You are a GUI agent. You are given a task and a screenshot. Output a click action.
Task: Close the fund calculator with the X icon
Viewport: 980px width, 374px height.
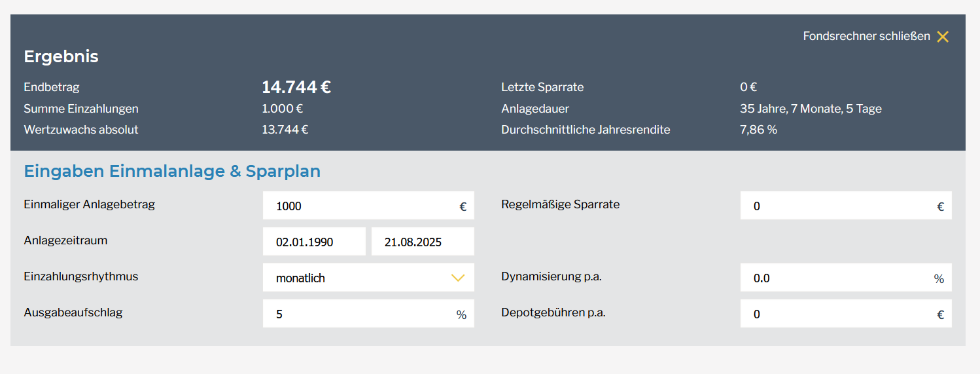[942, 37]
